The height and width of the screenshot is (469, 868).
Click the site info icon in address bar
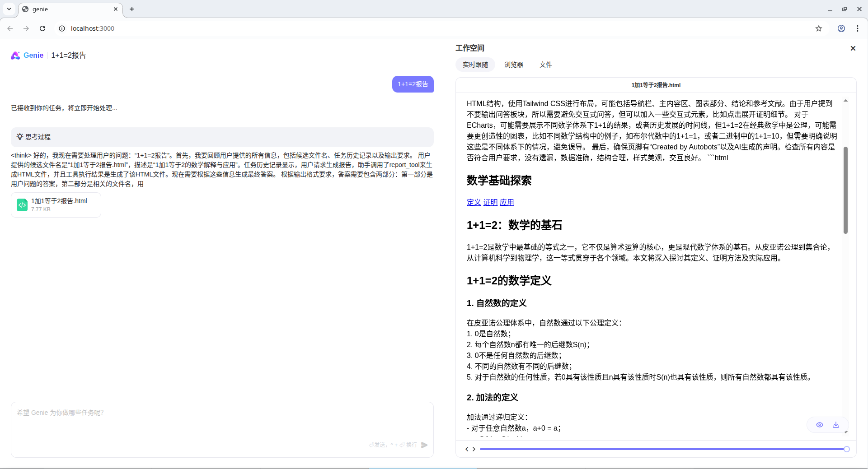pos(61,28)
